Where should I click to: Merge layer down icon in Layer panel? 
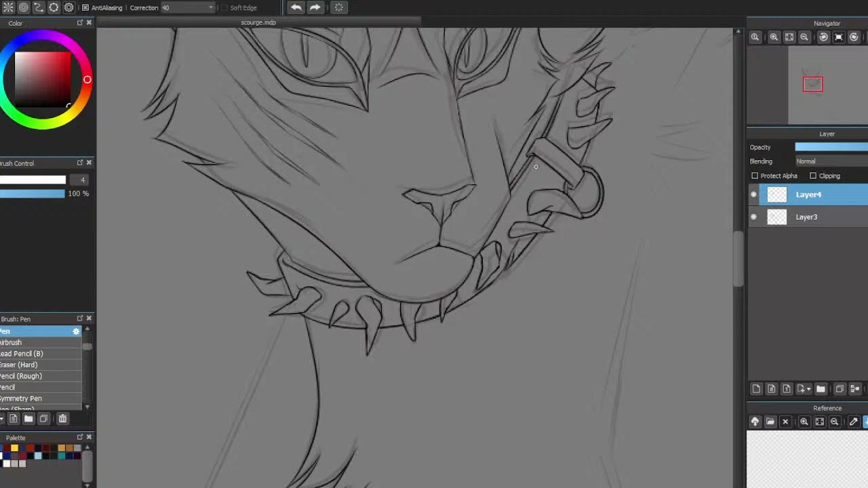click(855, 389)
